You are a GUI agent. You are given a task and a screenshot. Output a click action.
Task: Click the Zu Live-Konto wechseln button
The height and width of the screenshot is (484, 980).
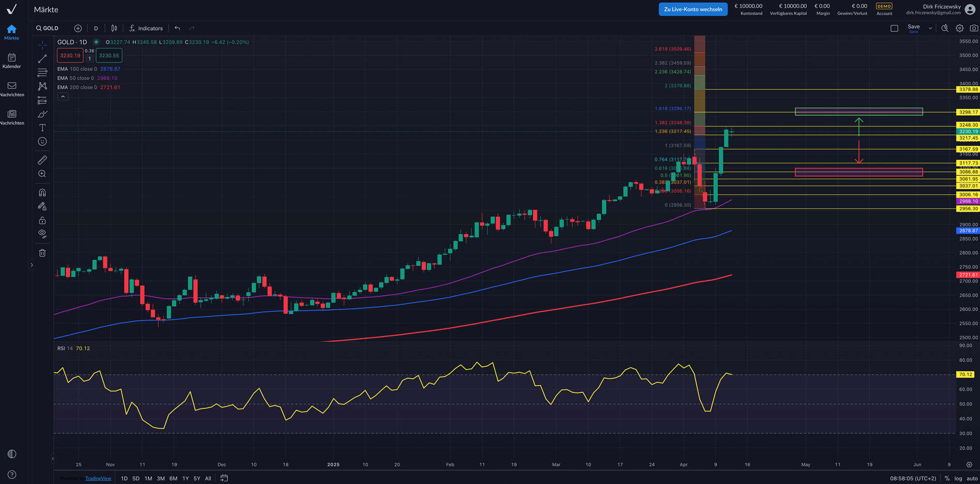(693, 9)
